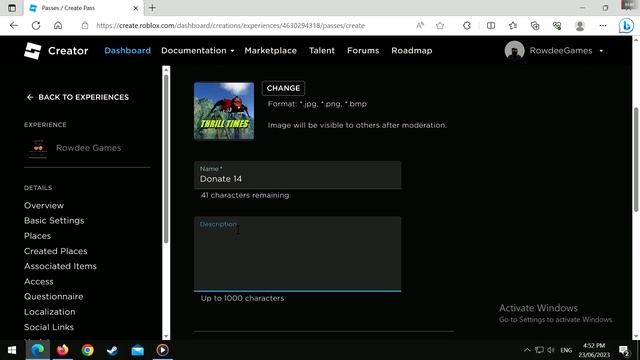Open the Talent page
Image resolution: width=640 pixels, height=360 pixels.
point(322,51)
